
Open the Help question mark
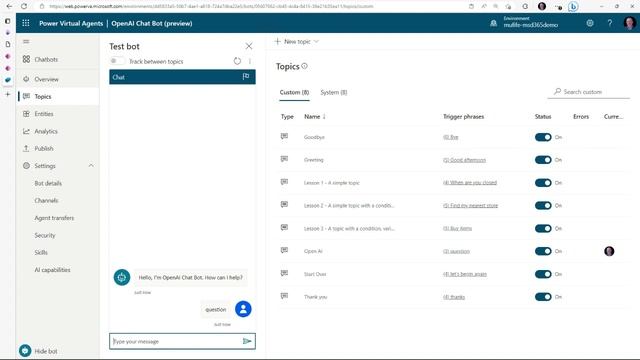click(x=609, y=23)
